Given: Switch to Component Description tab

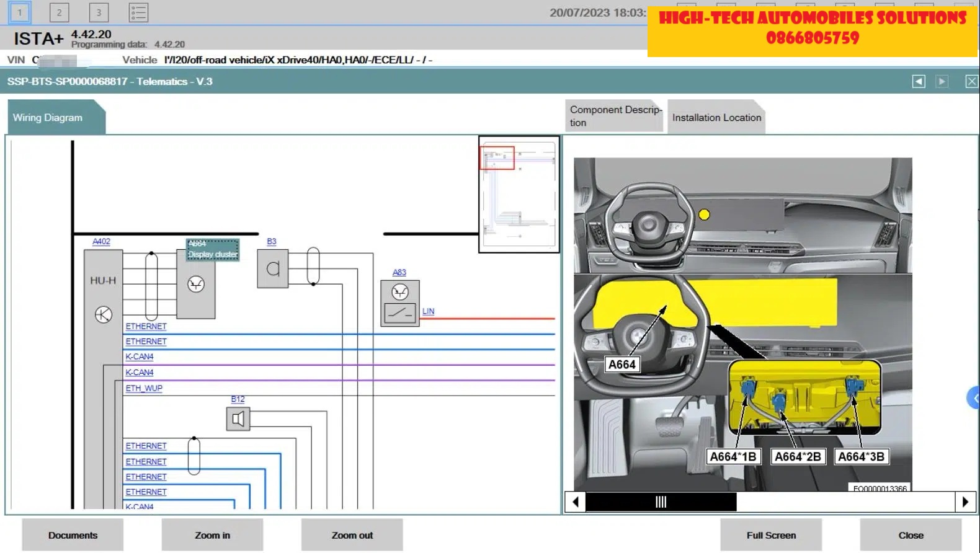Looking at the screenshot, I should (x=615, y=116).
